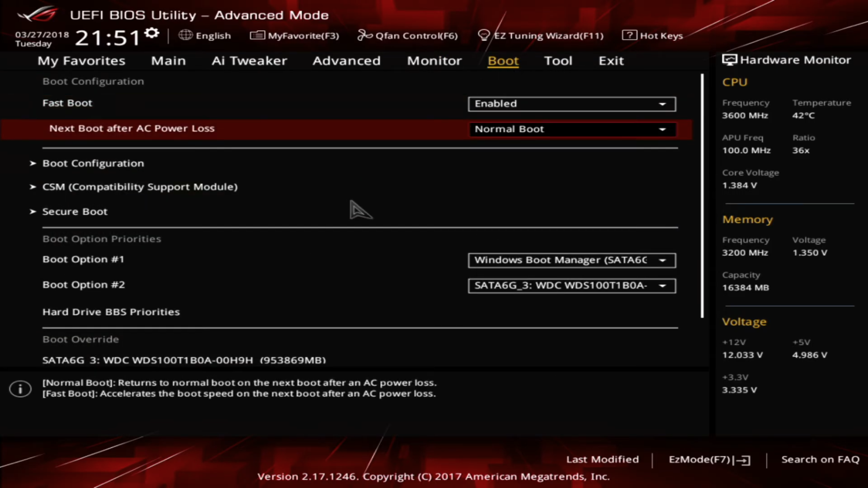Click the globe language icon
868x488 pixels.
click(185, 35)
